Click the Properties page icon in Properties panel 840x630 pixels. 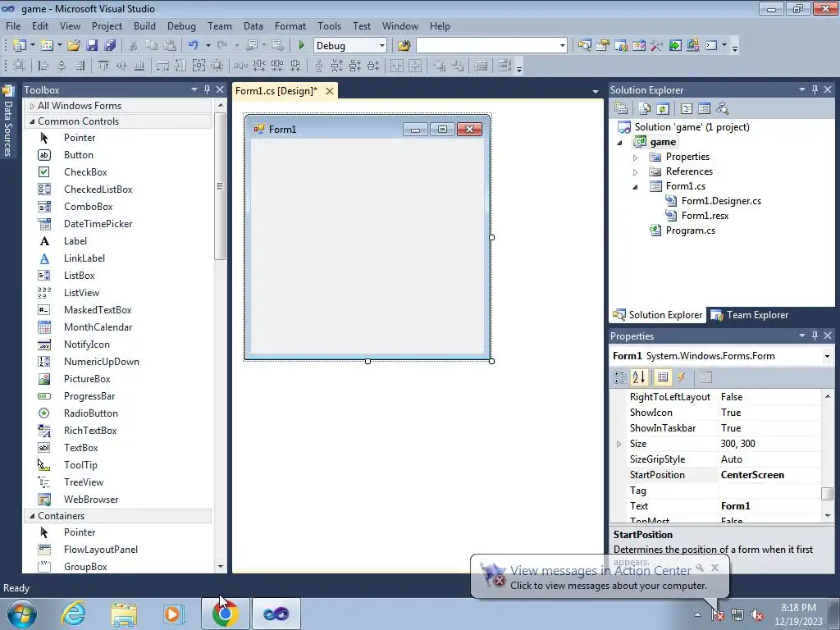point(705,377)
